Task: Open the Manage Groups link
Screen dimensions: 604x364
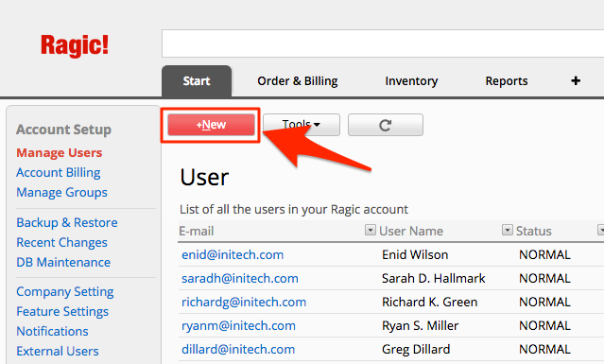Action: pyautogui.click(x=61, y=192)
